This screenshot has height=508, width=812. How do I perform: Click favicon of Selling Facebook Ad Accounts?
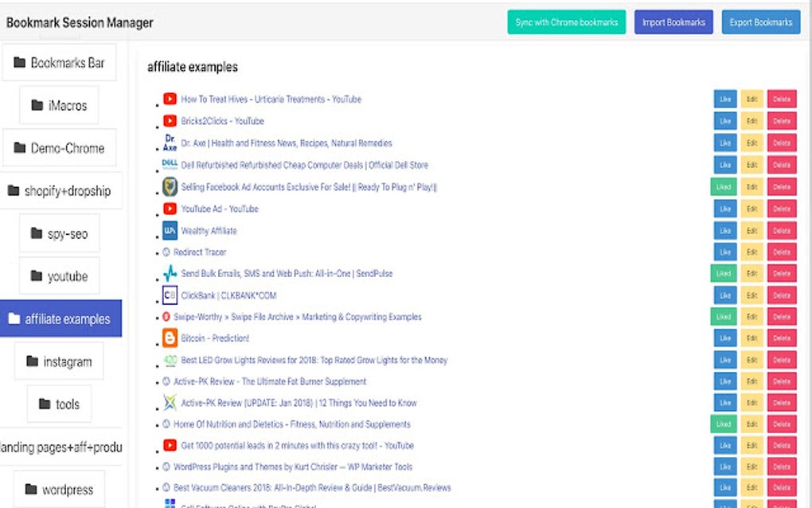click(170, 186)
